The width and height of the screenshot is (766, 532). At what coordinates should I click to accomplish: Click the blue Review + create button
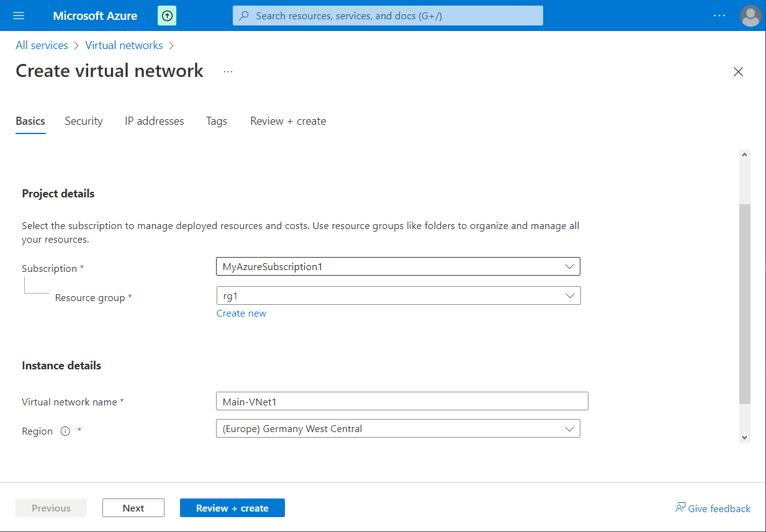point(232,508)
